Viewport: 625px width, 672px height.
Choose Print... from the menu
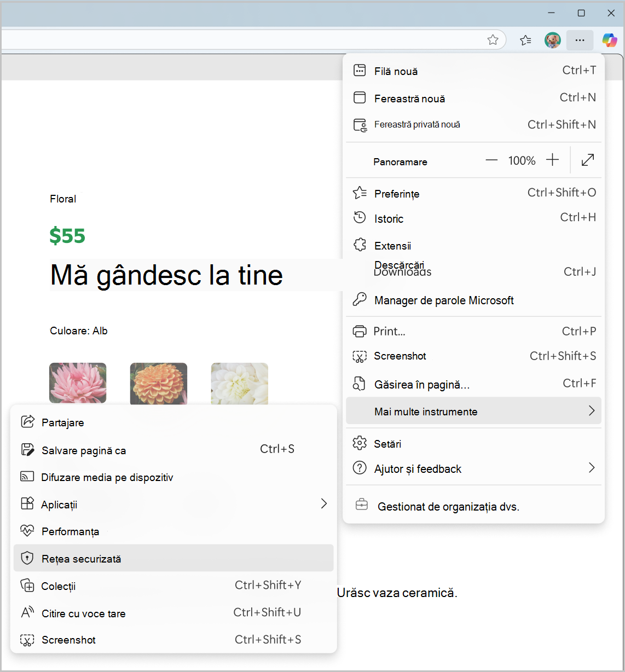[474, 331]
